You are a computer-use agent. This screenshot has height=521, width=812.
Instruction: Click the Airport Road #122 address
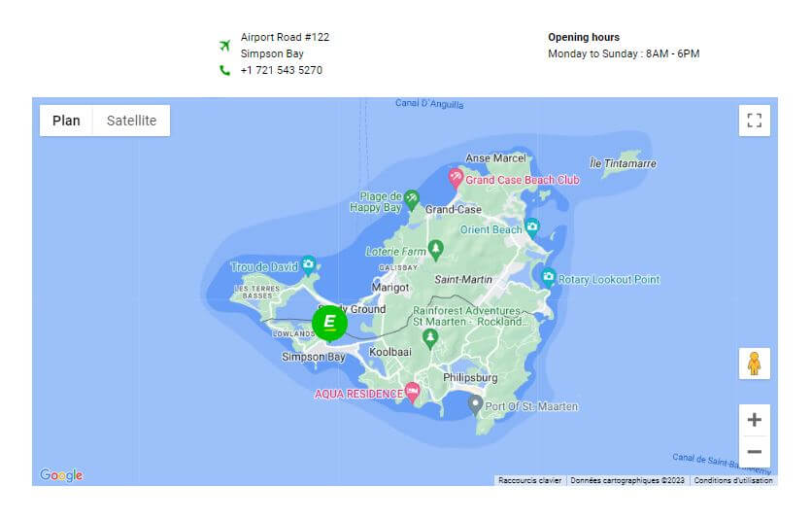(x=285, y=37)
